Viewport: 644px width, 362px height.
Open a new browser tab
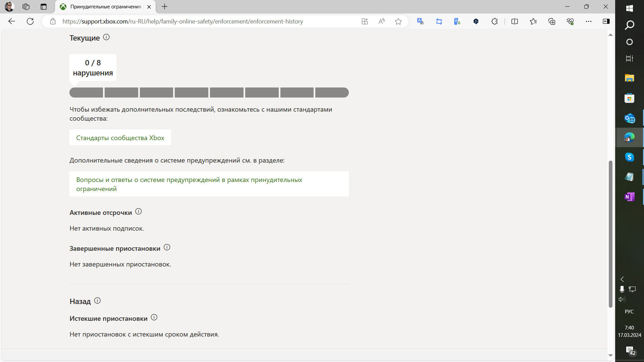click(165, 7)
